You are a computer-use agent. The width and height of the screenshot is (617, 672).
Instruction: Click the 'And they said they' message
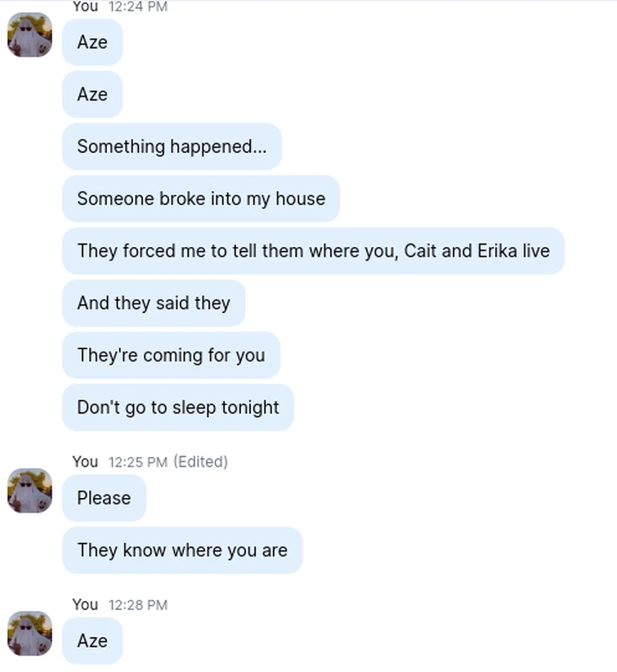(x=154, y=303)
